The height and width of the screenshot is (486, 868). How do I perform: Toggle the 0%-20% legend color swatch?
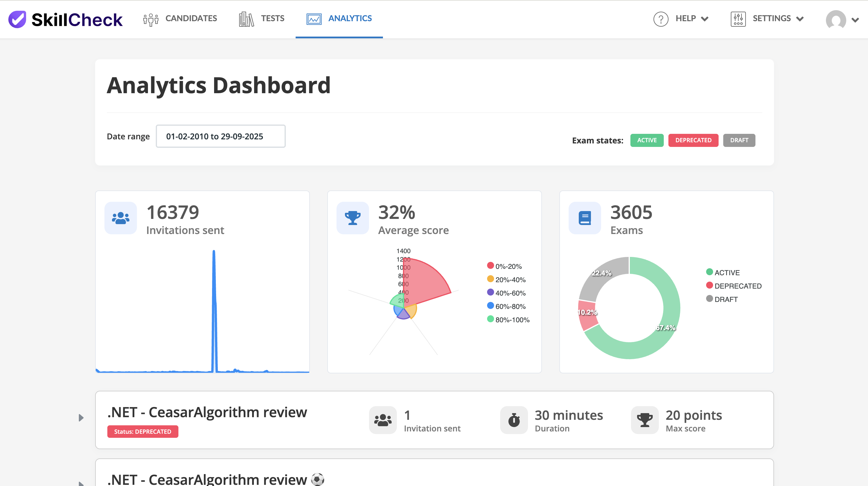pos(490,265)
